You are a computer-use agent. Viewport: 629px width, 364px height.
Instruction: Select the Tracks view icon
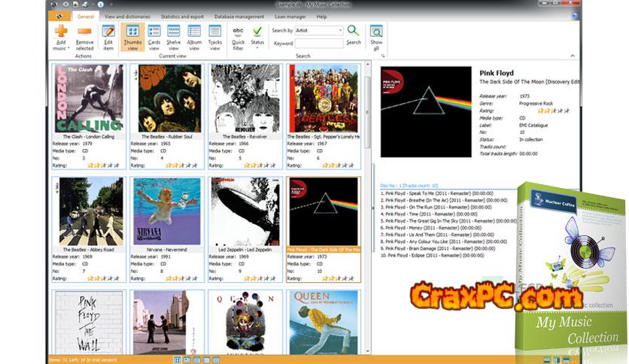[215, 32]
